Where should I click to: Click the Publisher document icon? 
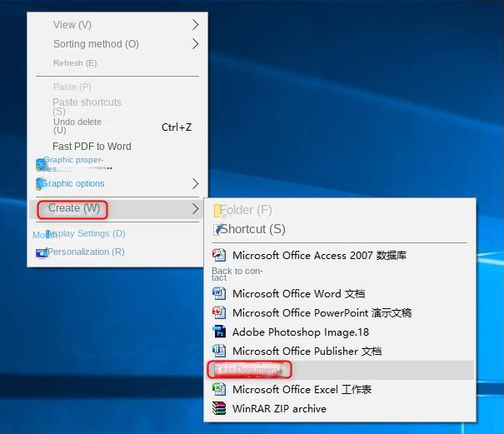tap(219, 351)
